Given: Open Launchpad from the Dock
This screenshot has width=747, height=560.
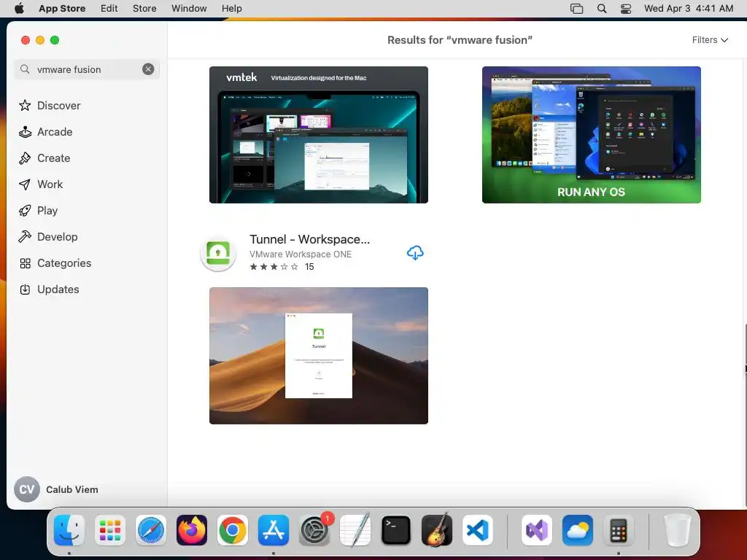Looking at the screenshot, I should 110,530.
